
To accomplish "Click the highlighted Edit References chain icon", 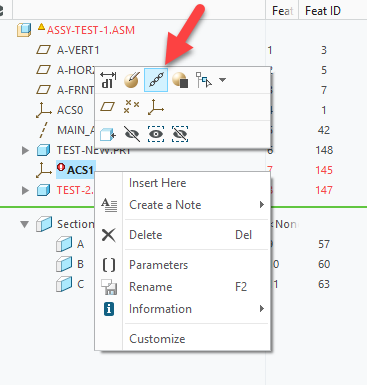I will click(156, 80).
